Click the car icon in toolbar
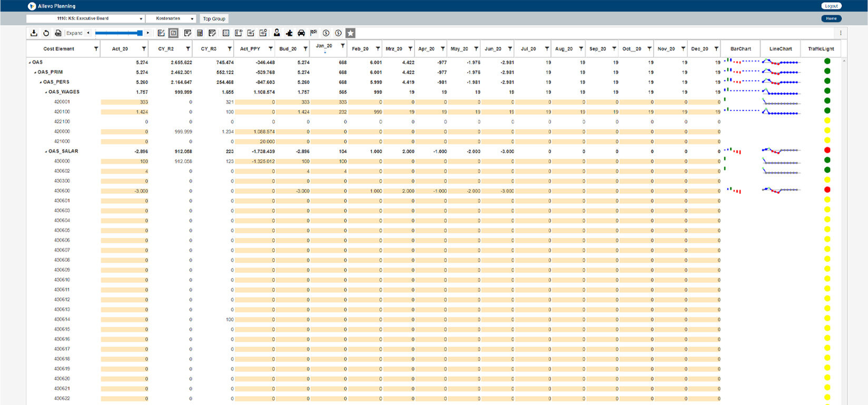Screen dimensions: 868x405 301,33
